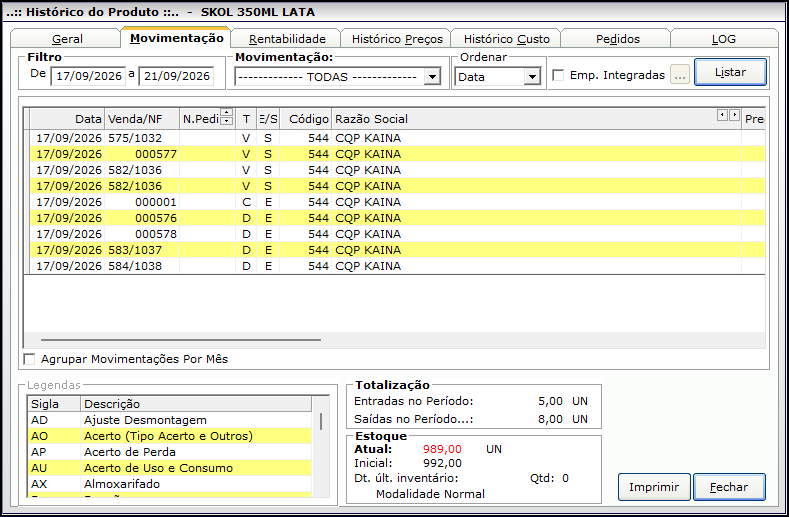
Task: Check Agrupar Movimentações Por Mês
Action: 30,359
